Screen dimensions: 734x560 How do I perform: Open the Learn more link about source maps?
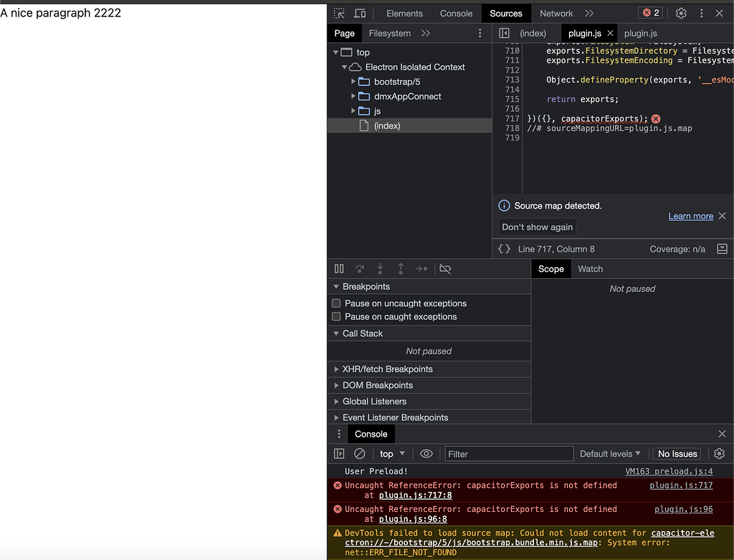pos(690,216)
